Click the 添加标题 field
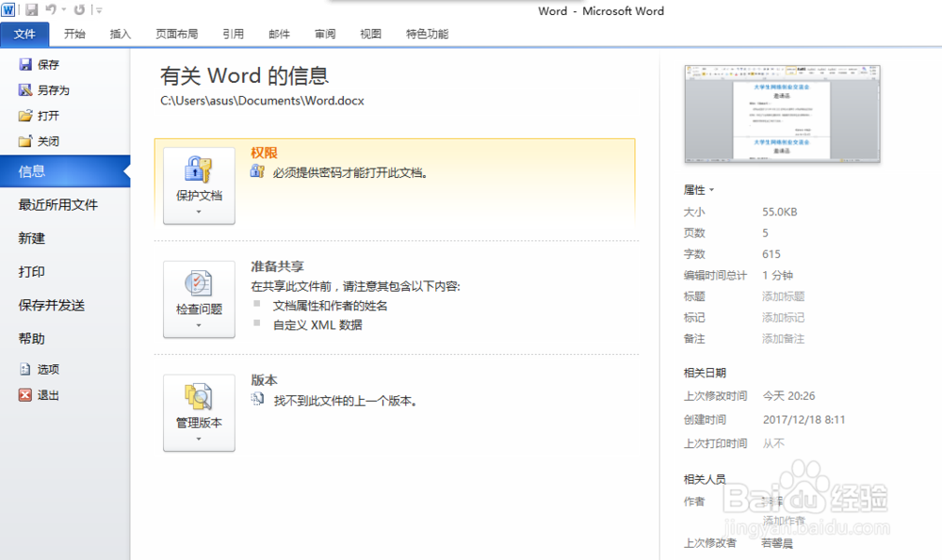942x560 pixels. point(784,296)
